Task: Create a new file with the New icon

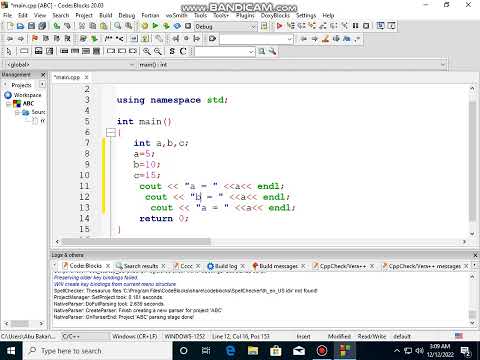Action: click(x=10, y=26)
